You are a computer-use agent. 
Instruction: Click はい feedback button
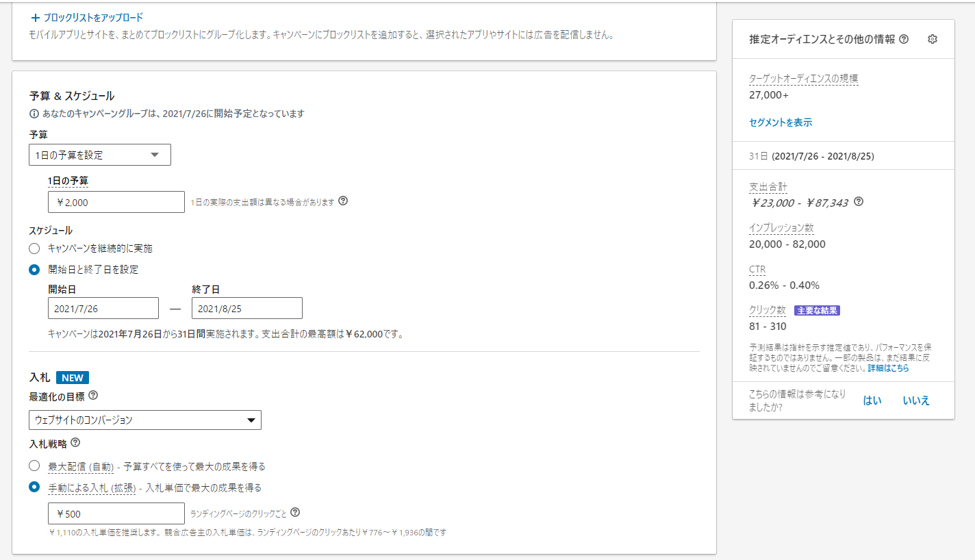point(872,400)
